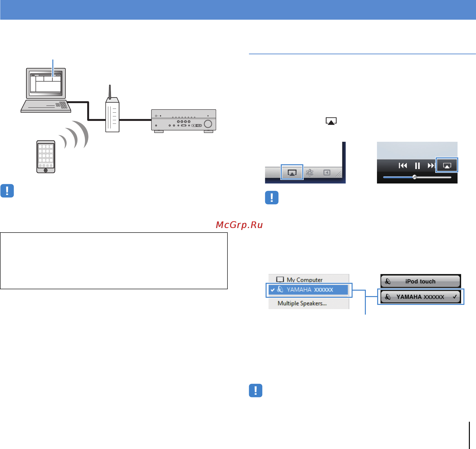Tap iPod touch output button

pyautogui.click(x=421, y=281)
